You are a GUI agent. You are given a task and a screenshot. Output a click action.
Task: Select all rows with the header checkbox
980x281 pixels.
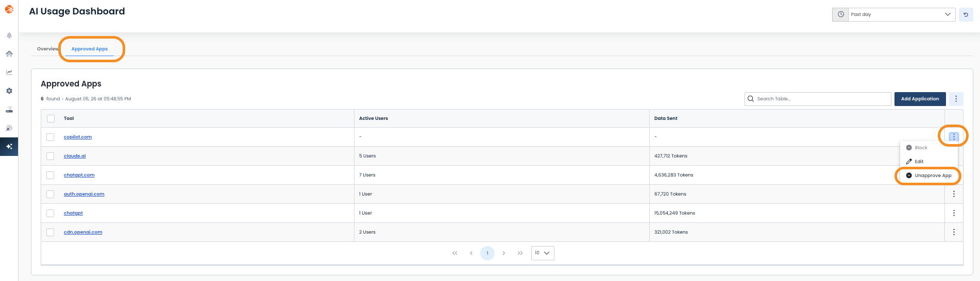(50, 118)
